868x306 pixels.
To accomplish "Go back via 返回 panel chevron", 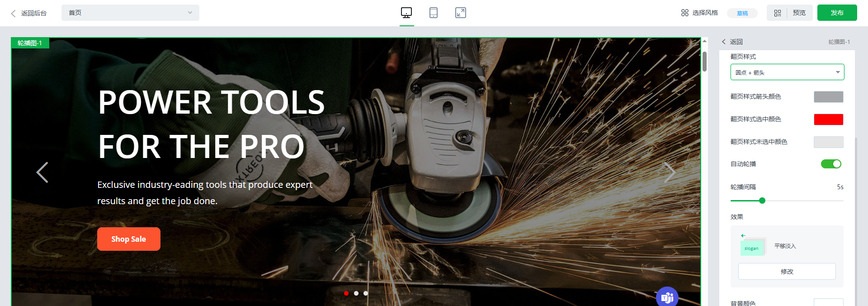I will tap(724, 42).
